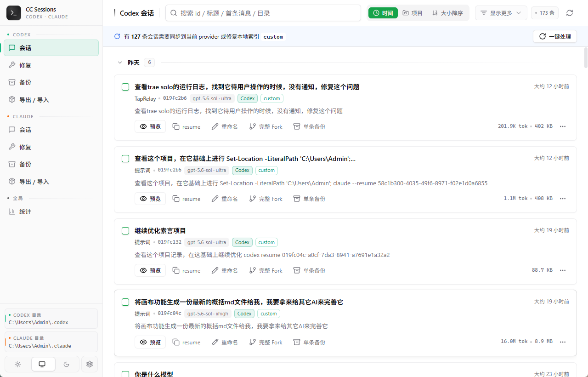Open Codex 修复 in the sidebar

[51, 65]
